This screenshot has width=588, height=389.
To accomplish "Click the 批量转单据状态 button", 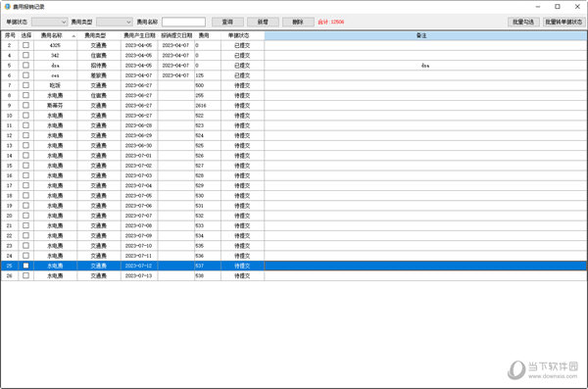I will tap(563, 23).
